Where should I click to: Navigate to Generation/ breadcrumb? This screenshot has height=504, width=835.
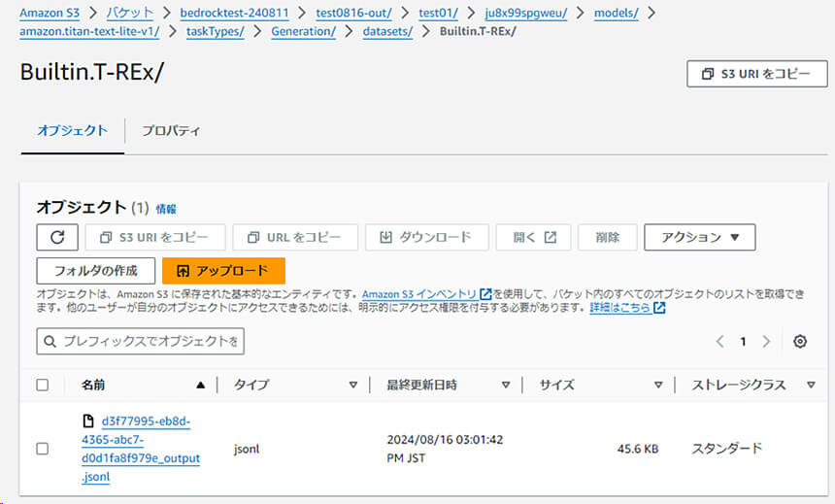(x=304, y=31)
